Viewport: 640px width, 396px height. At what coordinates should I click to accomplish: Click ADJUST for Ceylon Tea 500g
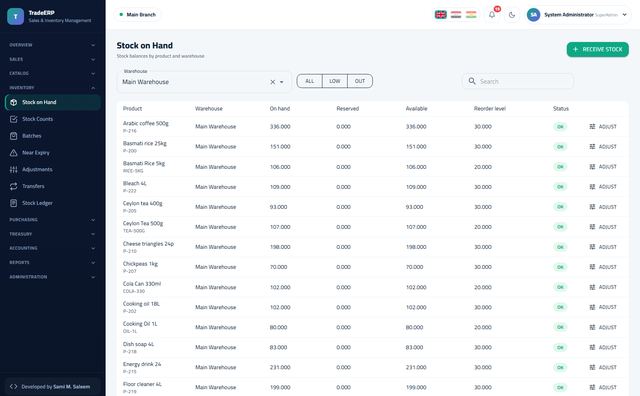[603, 227]
